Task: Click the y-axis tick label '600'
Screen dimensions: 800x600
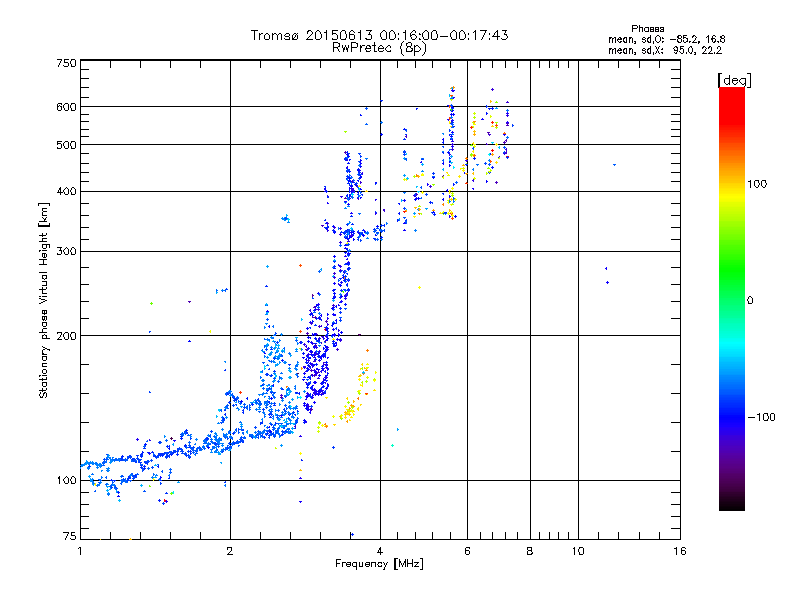Action: pos(66,107)
